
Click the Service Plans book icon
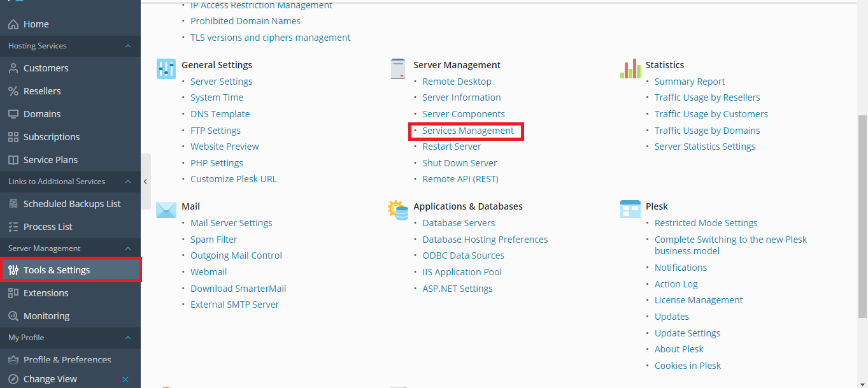(x=13, y=160)
